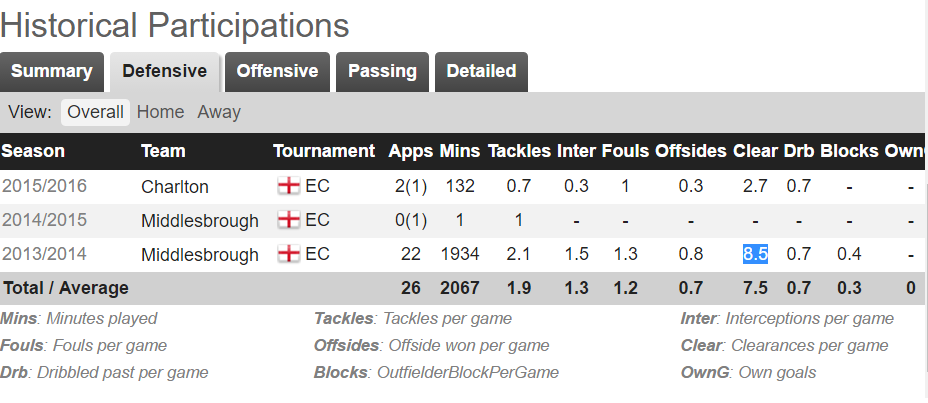Screen dimensions: 928x403
Task: Select the Defensive tab
Action: coord(165,72)
